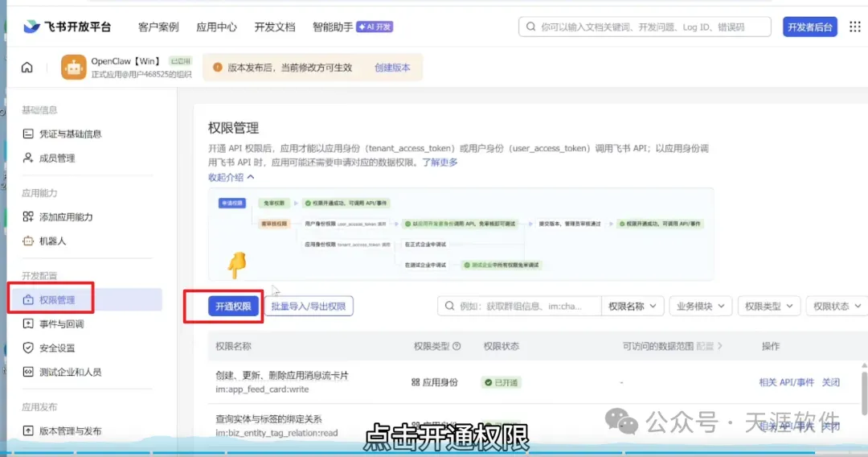This screenshot has width=868, height=457.
Task: Click 机器人 sidebar icon
Action: (x=27, y=241)
